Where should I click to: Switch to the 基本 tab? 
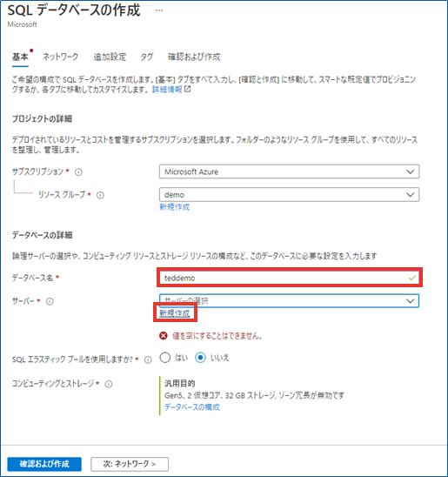tap(20, 57)
